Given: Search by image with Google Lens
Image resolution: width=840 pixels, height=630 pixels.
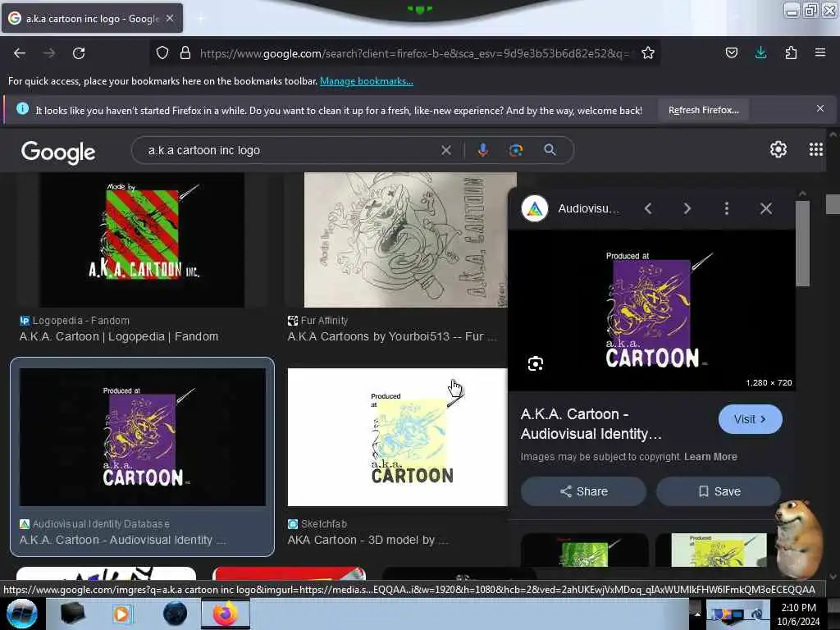Looking at the screenshot, I should (x=515, y=150).
